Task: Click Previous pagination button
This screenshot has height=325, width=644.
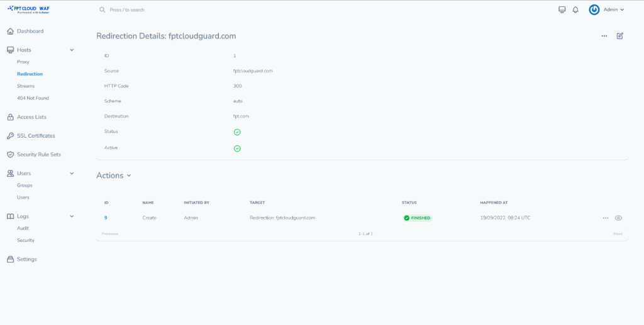Action: [x=109, y=234]
